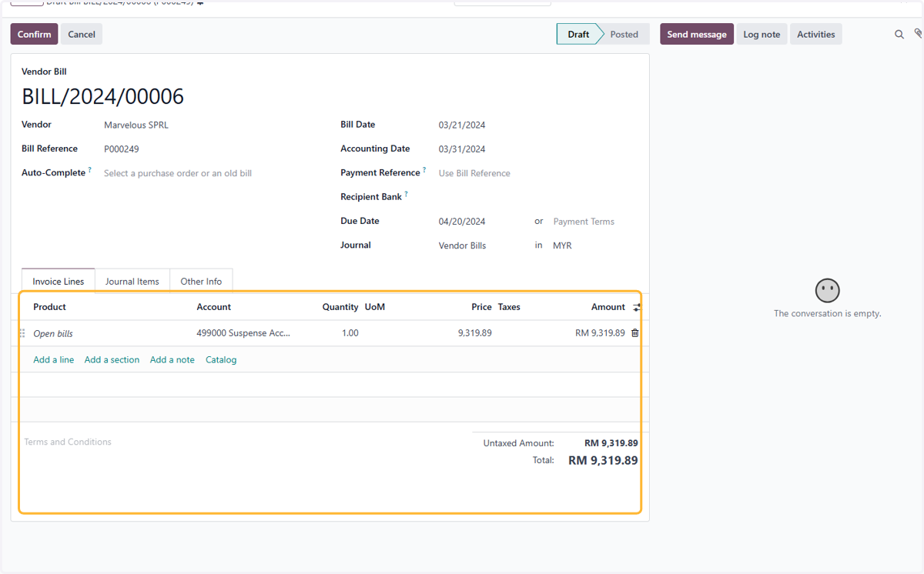Open the Activities scheduler
The image size is (924, 574).
[816, 34]
